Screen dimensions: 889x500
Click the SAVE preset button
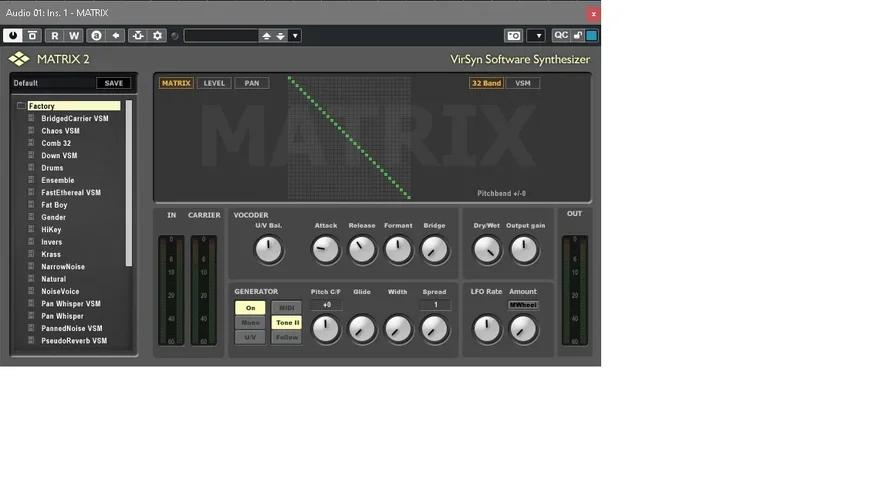point(113,83)
